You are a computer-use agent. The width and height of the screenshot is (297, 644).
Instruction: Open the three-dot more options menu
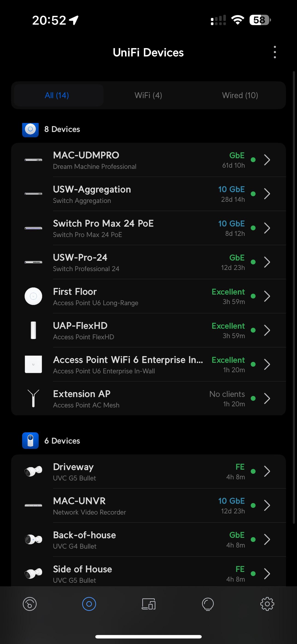[x=275, y=52]
